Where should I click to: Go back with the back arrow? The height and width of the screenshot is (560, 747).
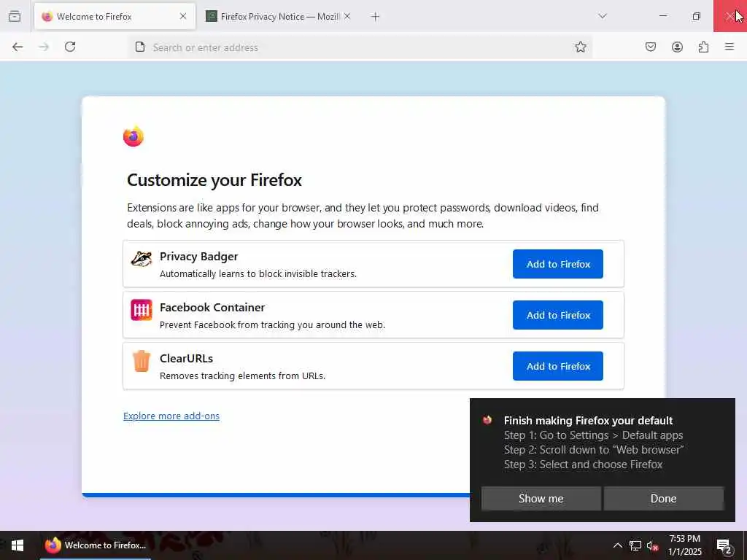coord(18,47)
